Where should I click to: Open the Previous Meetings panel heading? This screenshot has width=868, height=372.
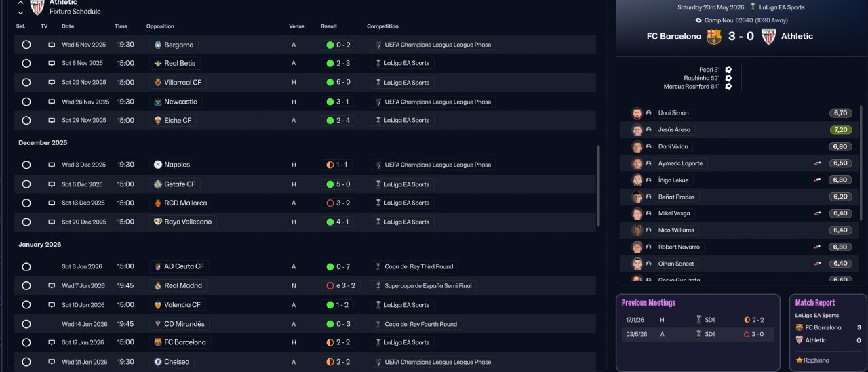coord(648,303)
